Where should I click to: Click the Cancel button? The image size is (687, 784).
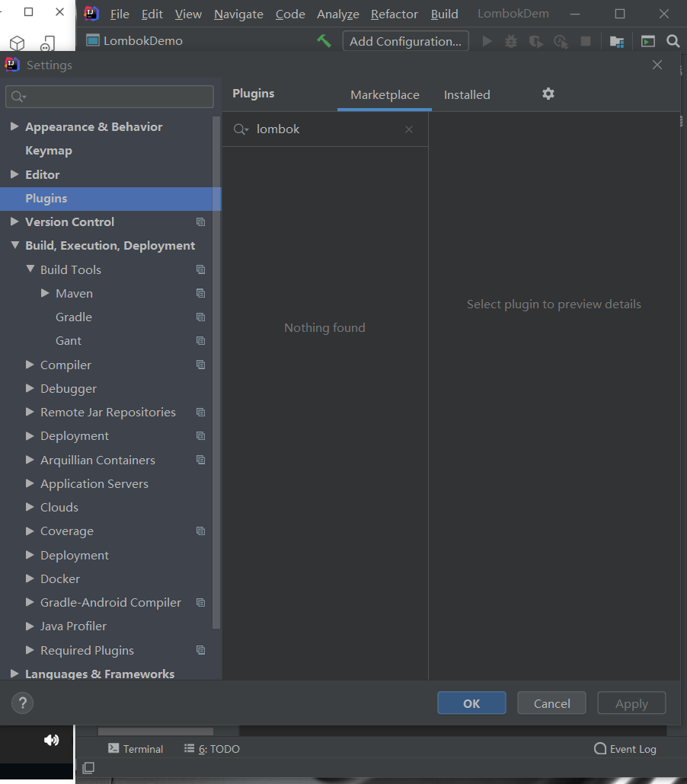pyautogui.click(x=551, y=703)
